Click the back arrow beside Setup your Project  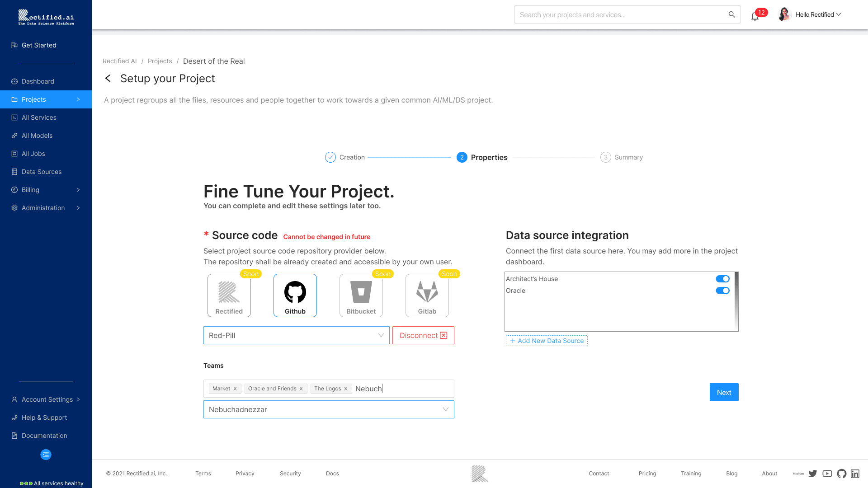click(108, 78)
